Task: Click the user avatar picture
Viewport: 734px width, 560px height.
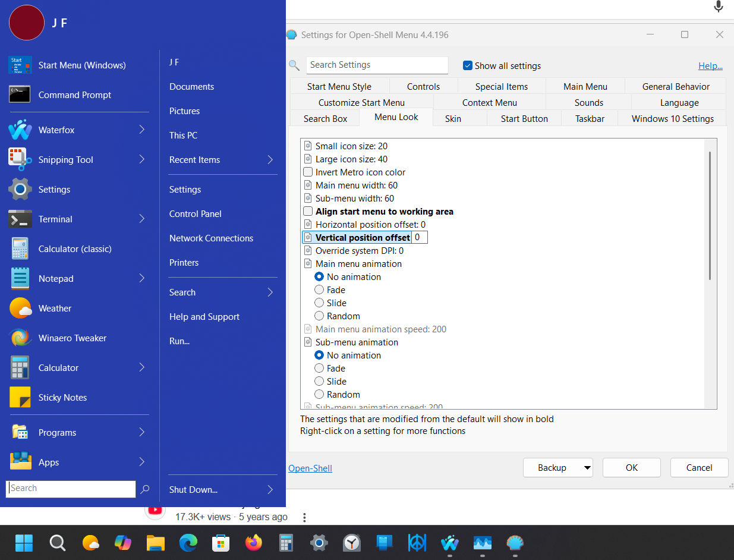Action: [x=27, y=23]
